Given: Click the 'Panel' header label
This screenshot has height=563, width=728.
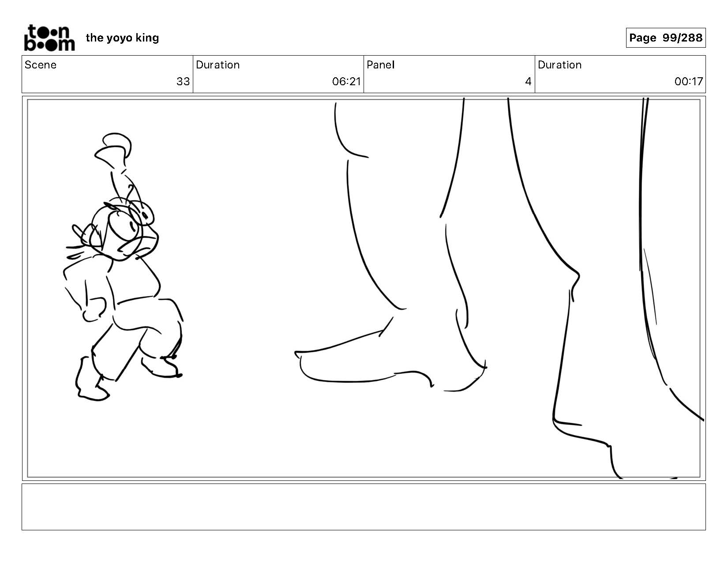Looking at the screenshot, I should pyautogui.click(x=380, y=65).
